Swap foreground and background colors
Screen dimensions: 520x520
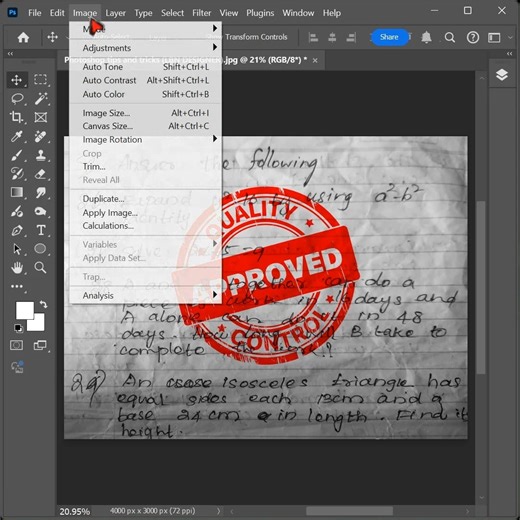coord(43,304)
